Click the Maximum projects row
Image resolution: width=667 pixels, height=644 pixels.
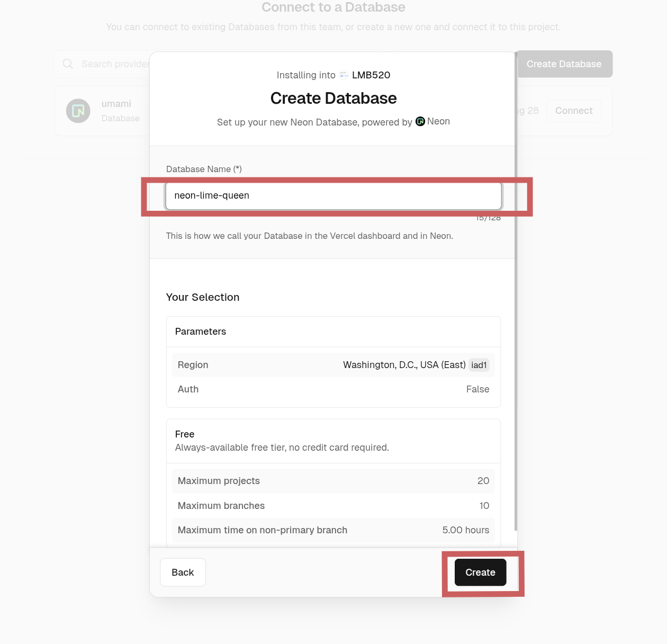(x=333, y=481)
